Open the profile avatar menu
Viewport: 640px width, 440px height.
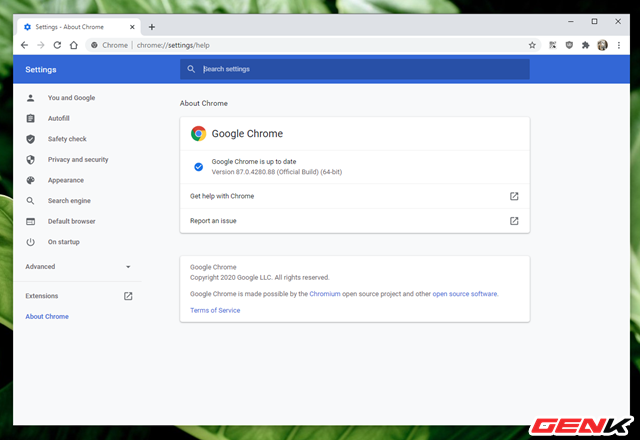tap(602, 45)
